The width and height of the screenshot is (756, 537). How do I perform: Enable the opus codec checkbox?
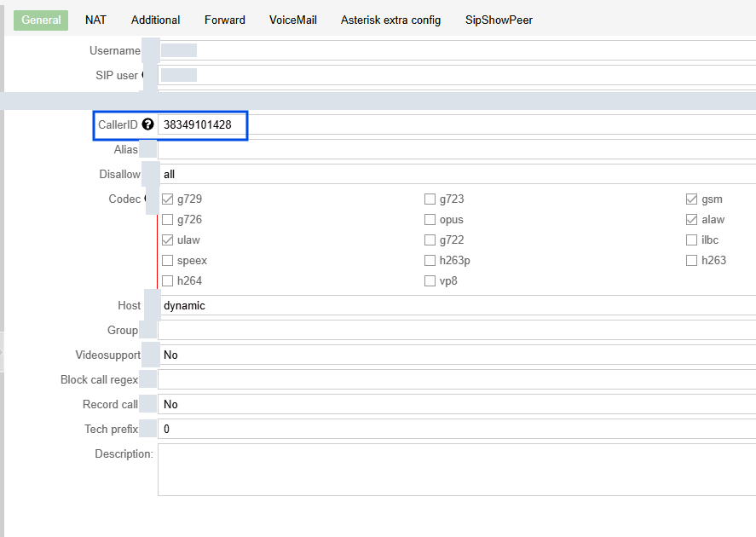[x=430, y=220]
